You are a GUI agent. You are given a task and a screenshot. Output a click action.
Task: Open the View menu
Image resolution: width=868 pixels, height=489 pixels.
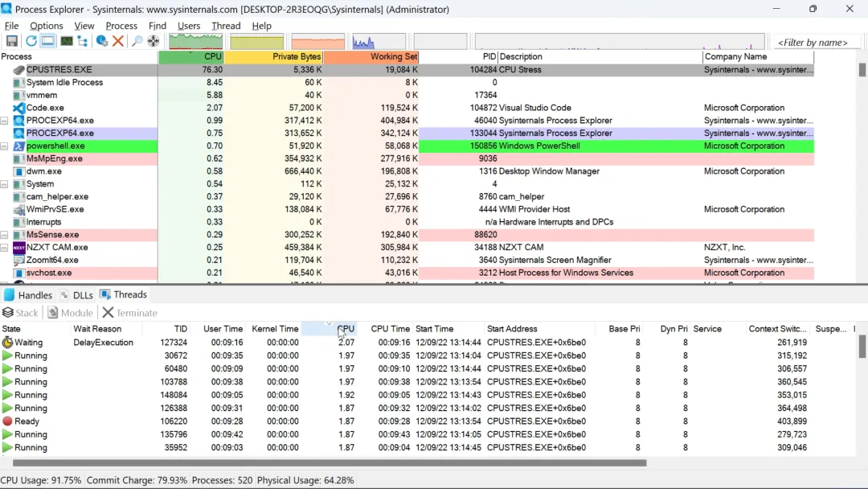point(84,26)
